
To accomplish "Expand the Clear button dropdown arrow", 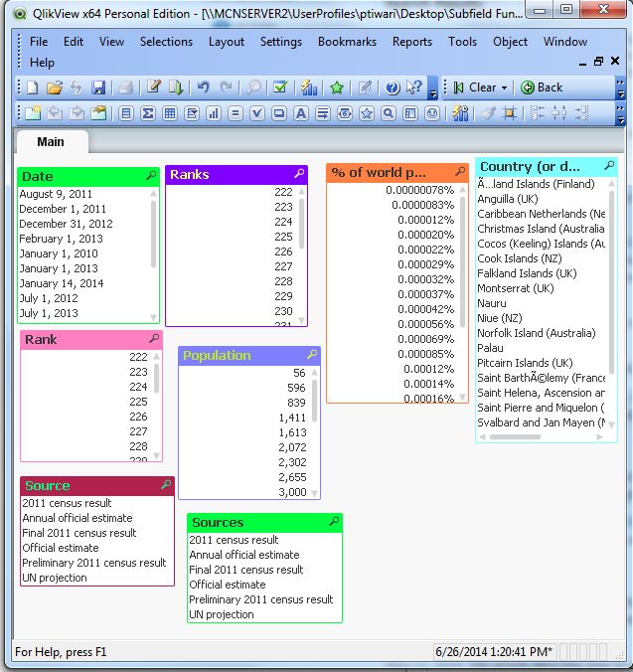I will tap(504, 87).
